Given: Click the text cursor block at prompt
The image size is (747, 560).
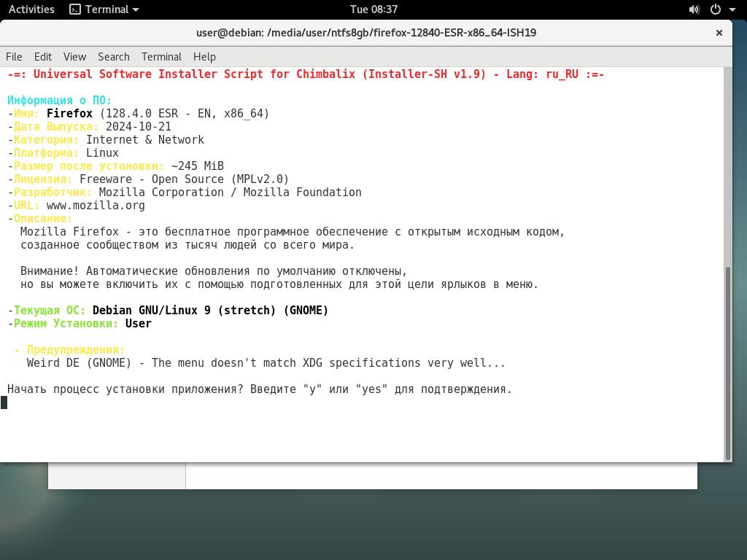Looking at the screenshot, I should [4, 402].
